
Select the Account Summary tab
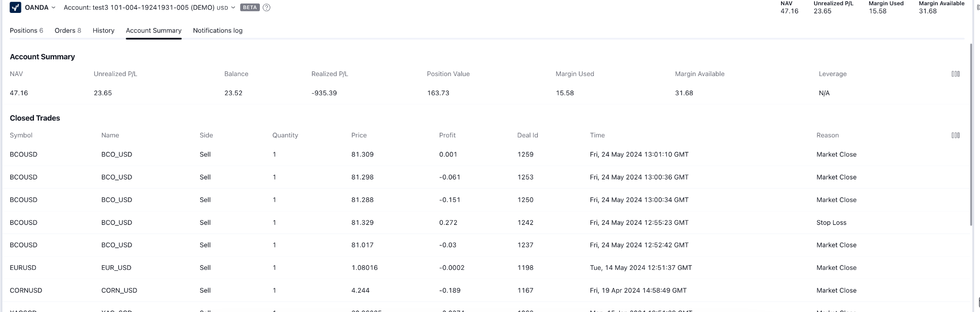pyautogui.click(x=154, y=31)
